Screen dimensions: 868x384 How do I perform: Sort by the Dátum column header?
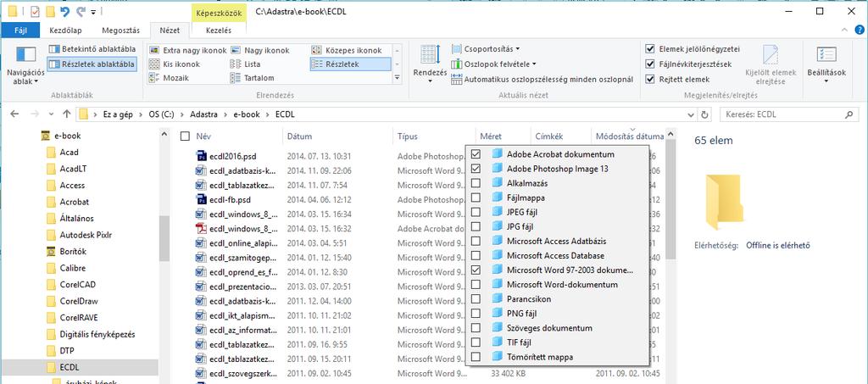click(x=299, y=136)
